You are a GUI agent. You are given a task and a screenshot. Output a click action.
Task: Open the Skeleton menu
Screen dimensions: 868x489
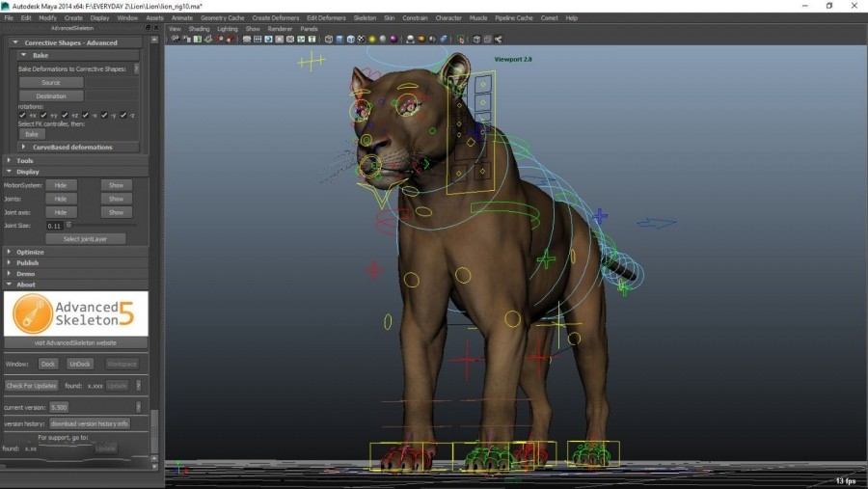[x=365, y=17]
